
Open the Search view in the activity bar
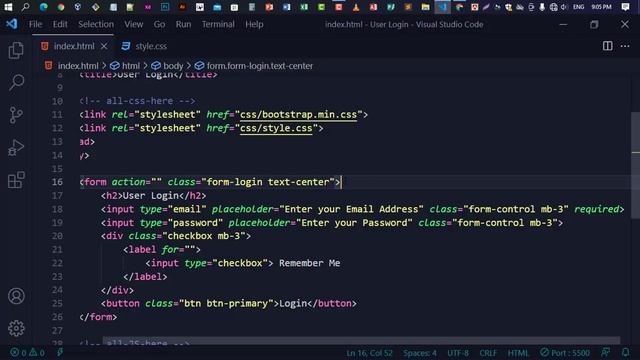point(16,82)
